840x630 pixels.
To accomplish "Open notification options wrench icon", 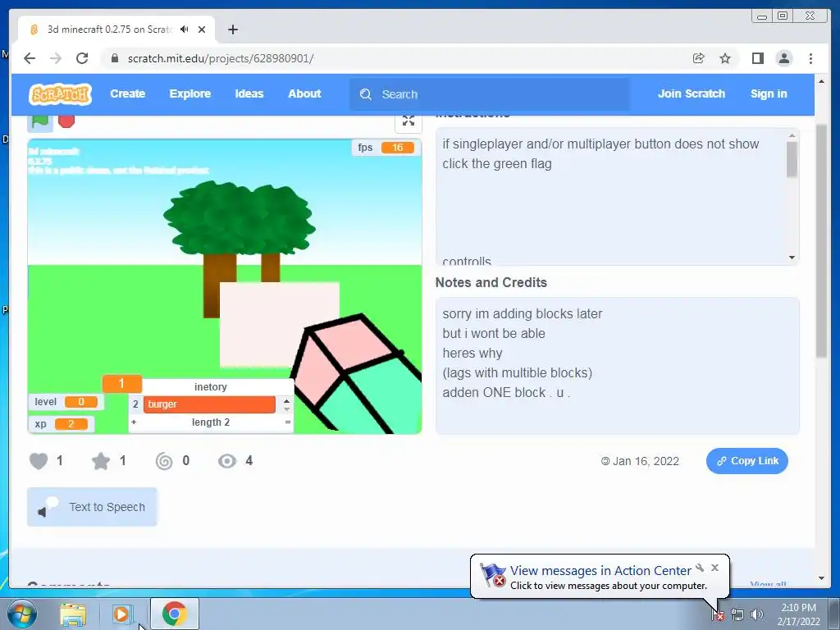I will pyautogui.click(x=700, y=568).
